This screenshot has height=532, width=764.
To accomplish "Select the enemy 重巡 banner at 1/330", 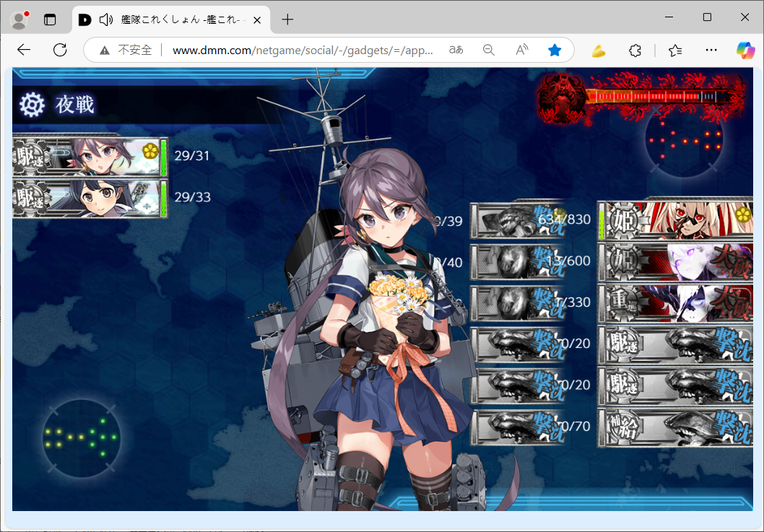I will [676, 303].
